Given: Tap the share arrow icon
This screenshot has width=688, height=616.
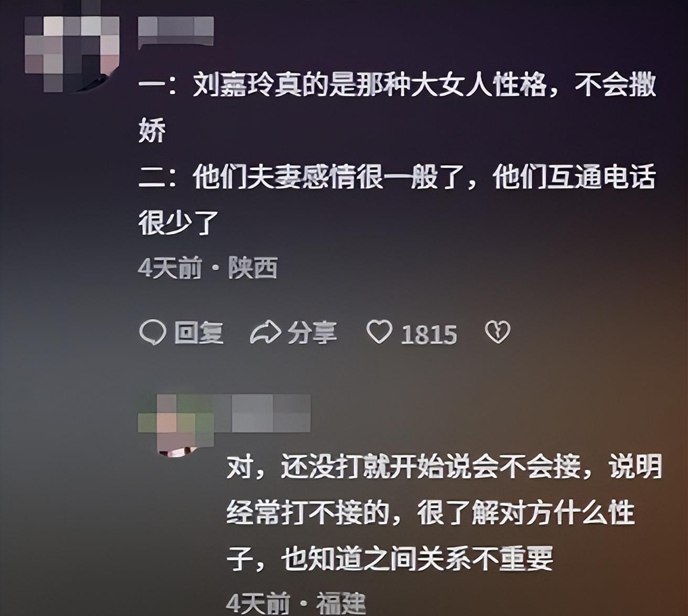Looking at the screenshot, I should pyautogui.click(x=265, y=333).
